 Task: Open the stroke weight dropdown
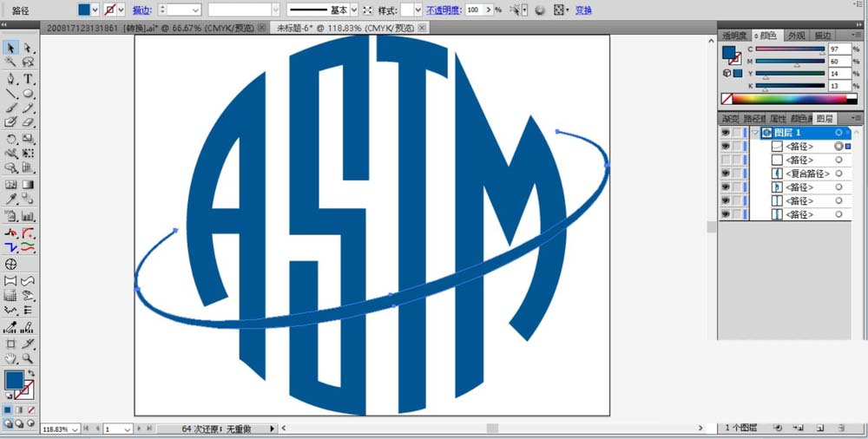coord(195,10)
